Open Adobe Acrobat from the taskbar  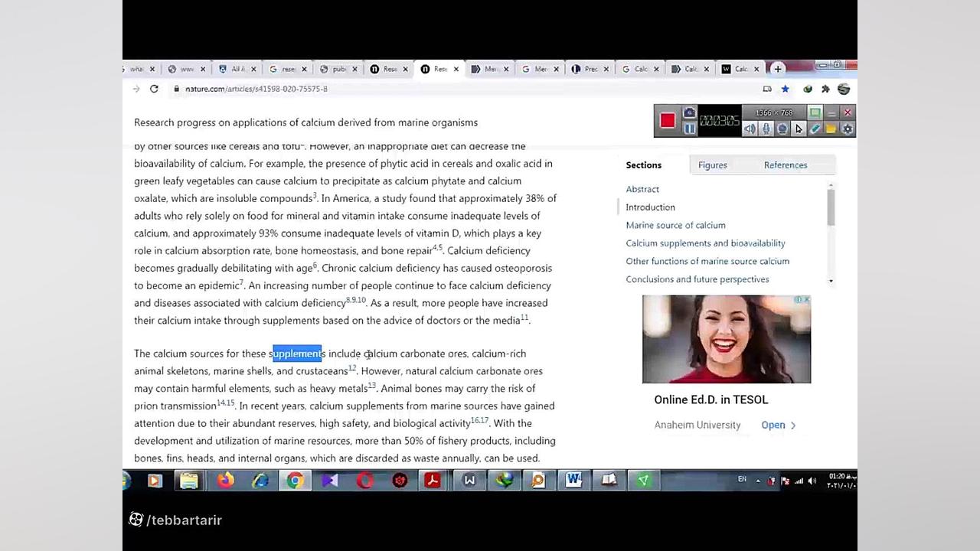coord(433,481)
